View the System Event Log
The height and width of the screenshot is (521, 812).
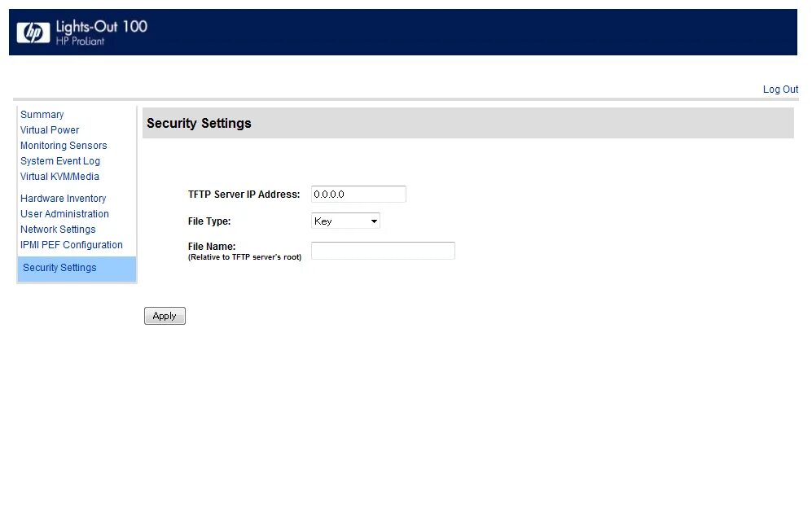click(60, 161)
